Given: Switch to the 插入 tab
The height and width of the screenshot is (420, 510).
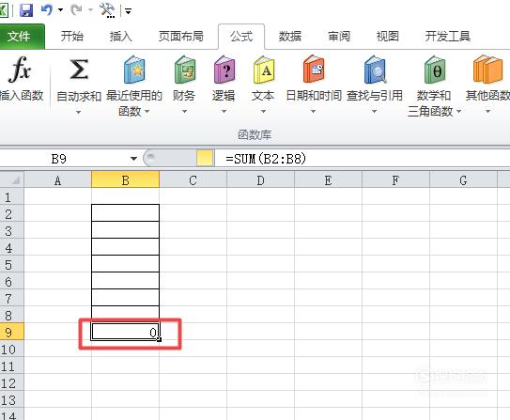Looking at the screenshot, I should (120, 36).
